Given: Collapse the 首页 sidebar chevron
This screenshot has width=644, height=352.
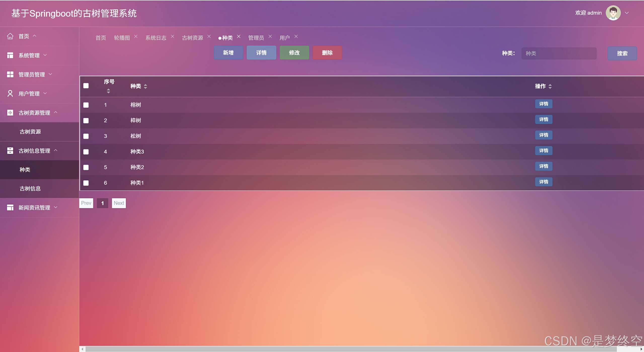Looking at the screenshot, I should 35,36.
